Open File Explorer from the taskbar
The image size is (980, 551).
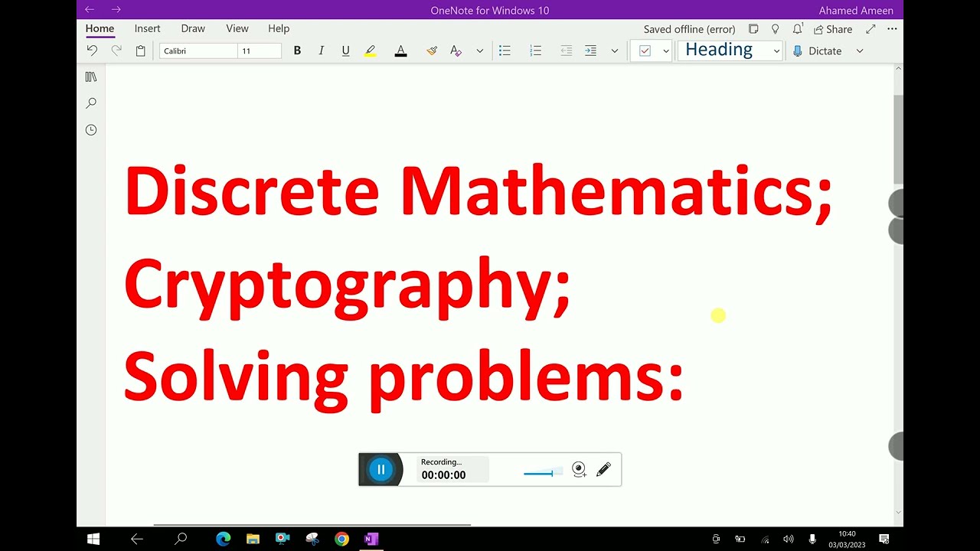point(253,539)
